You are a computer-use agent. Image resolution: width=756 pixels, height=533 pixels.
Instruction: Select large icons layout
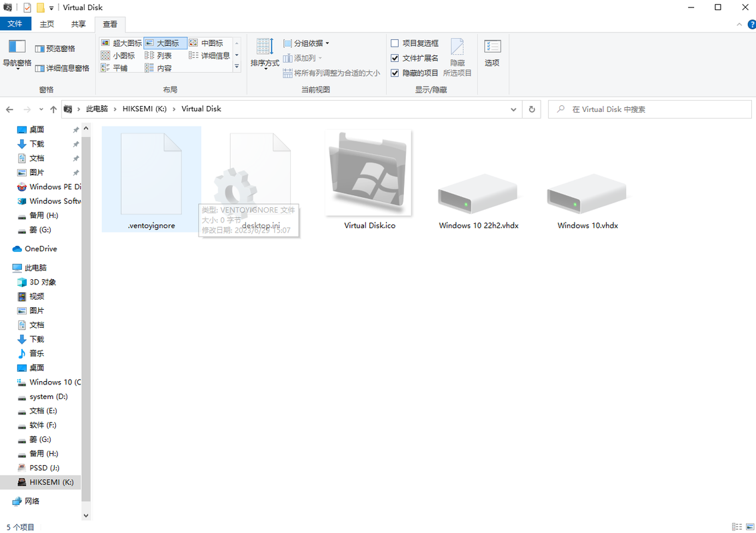[x=165, y=43]
